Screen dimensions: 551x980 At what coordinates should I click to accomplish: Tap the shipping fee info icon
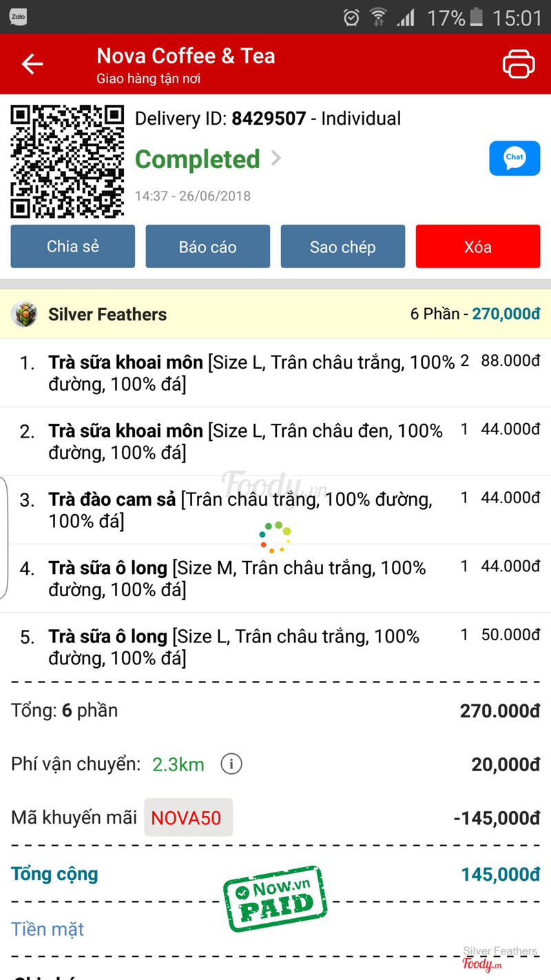pos(231,764)
